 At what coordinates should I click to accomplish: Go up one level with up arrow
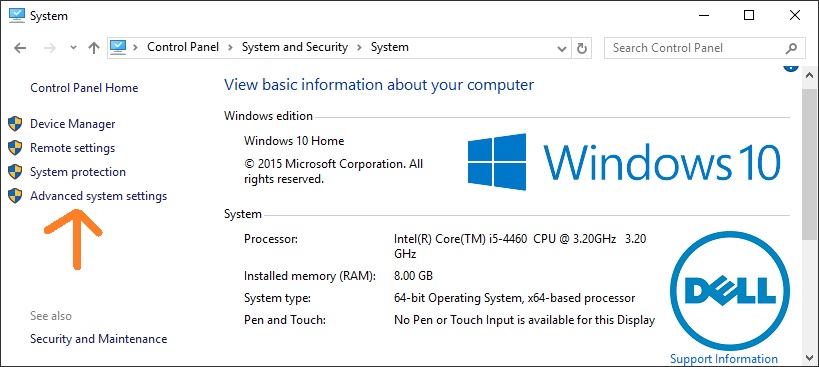coord(94,48)
